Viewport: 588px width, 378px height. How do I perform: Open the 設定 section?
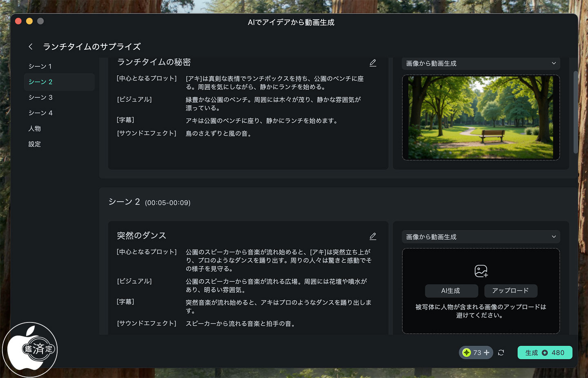click(x=35, y=144)
